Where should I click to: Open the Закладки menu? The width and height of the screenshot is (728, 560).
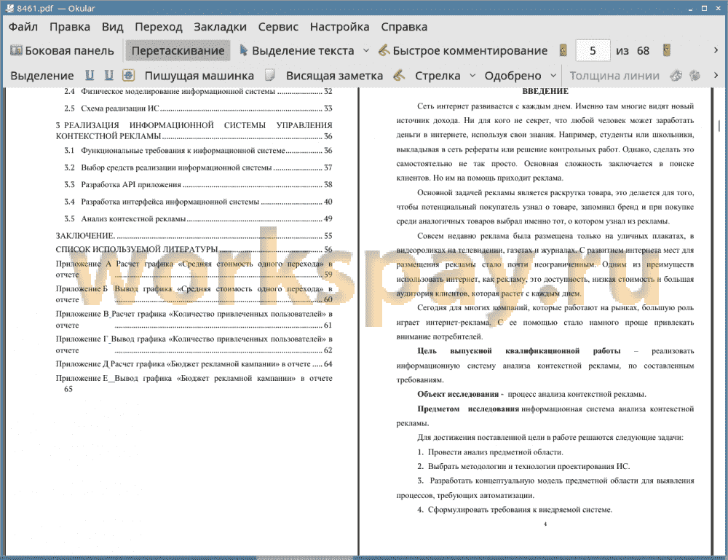220,27
